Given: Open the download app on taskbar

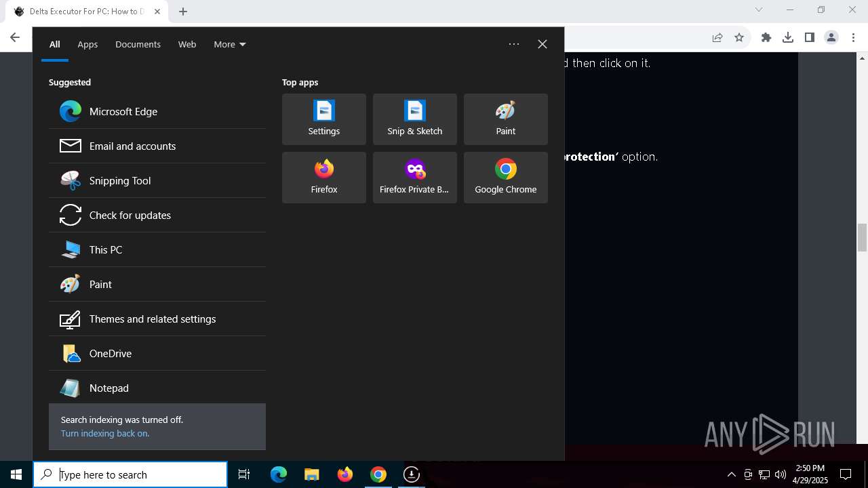Looking at the screenshot, I should 412,474.
